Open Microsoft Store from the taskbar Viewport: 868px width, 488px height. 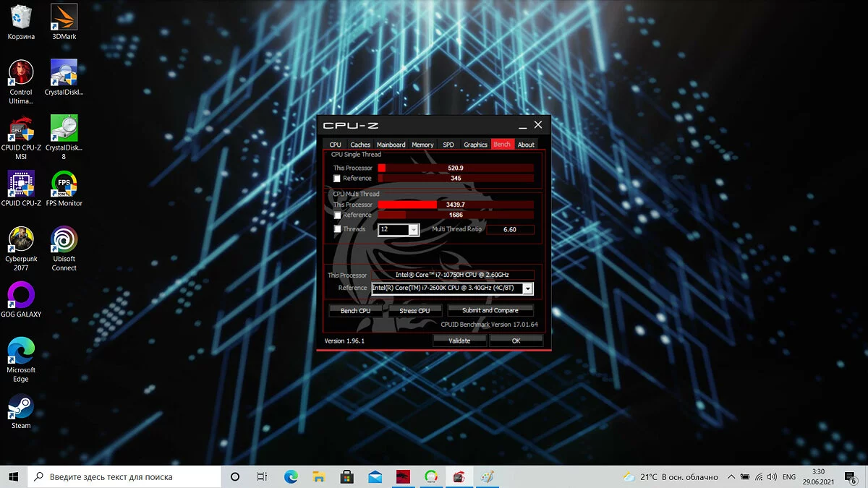pyautogui.click(x=346, y=477)
